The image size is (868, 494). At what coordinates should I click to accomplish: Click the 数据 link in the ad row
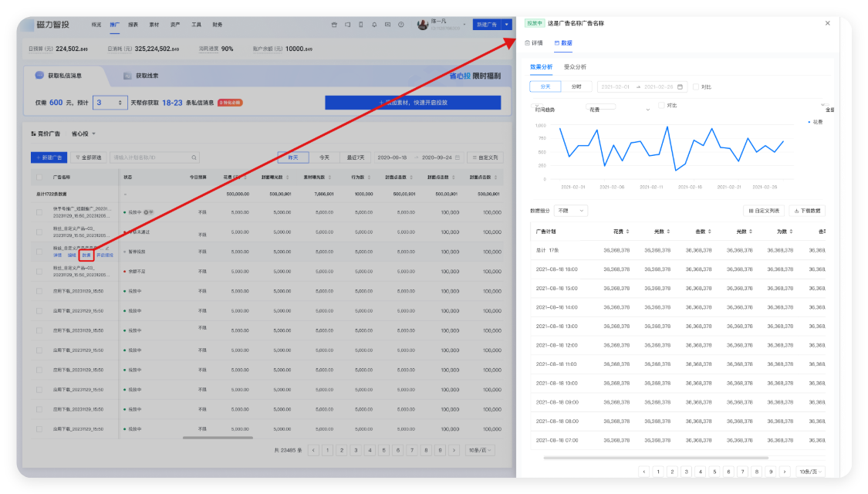tap(86, 255)
